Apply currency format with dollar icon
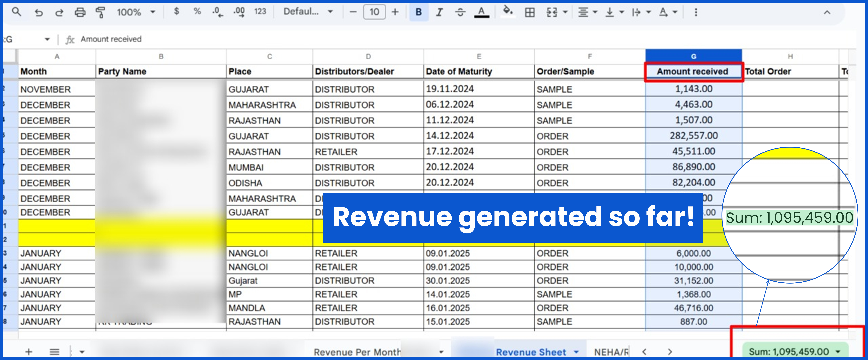The image size is (868, 360). (176, 12)
